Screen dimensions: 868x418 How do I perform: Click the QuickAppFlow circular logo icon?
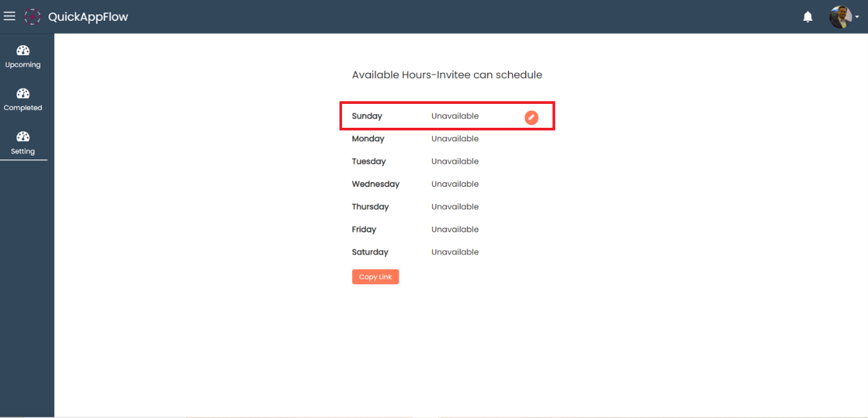[x=32, y=17]
